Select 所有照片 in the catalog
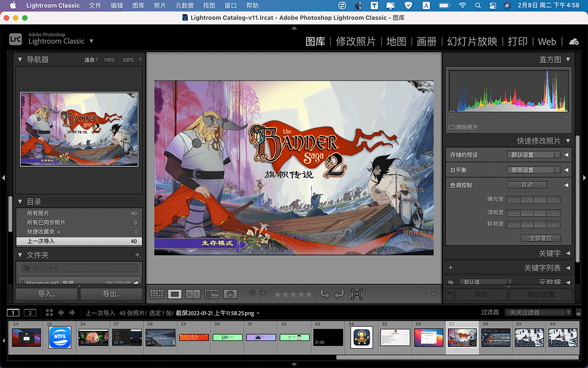Screen dimensions: 588x368 (x=79, y=213)
